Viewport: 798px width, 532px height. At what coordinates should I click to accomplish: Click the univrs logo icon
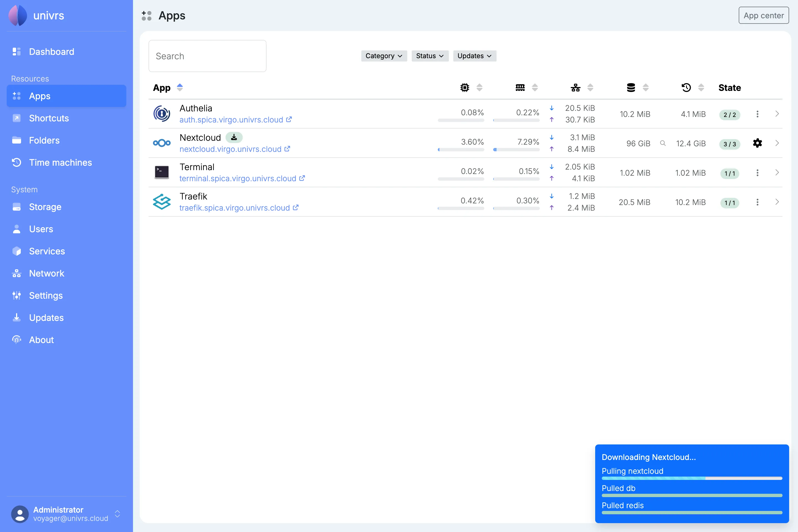tap(18, 16)
